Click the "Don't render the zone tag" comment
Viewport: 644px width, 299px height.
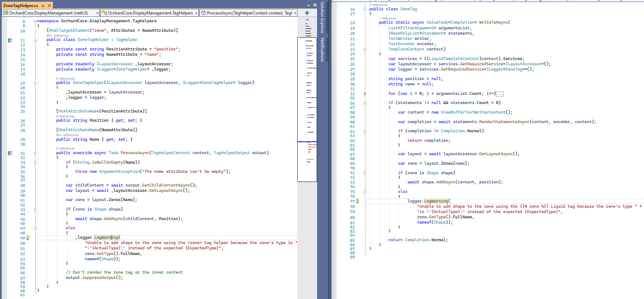tap(124, 273)
